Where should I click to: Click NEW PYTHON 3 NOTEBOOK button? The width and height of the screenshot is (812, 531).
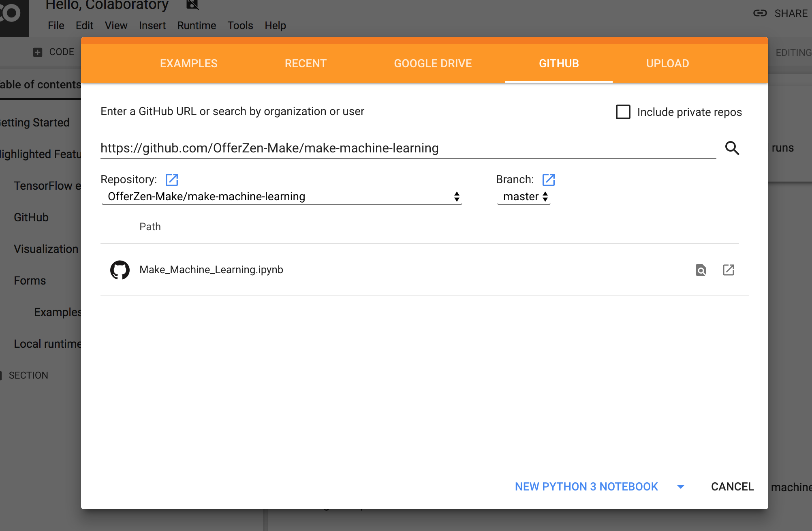point(586,486)
